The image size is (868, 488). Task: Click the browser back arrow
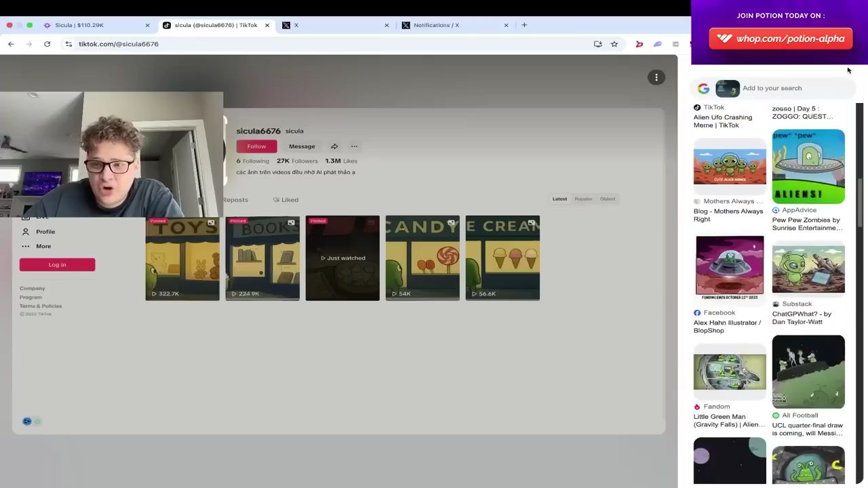[x=11, y=44]
